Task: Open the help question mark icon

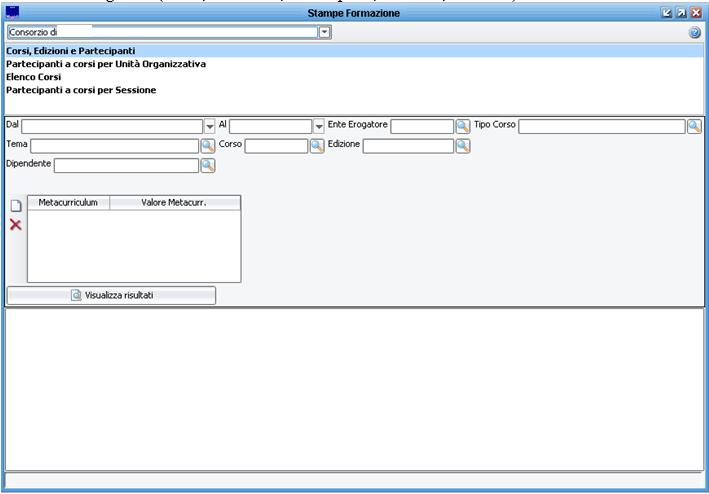Action: [x=695, y=32]
